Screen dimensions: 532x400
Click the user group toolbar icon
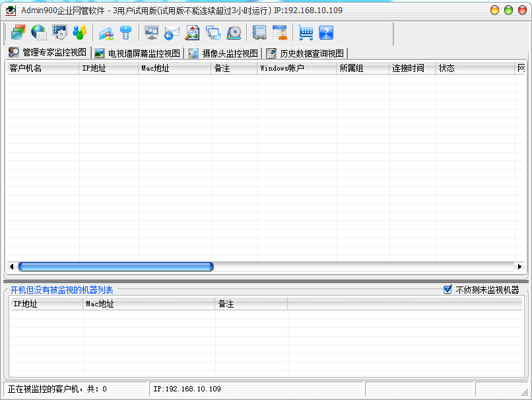tap(80, 32)
